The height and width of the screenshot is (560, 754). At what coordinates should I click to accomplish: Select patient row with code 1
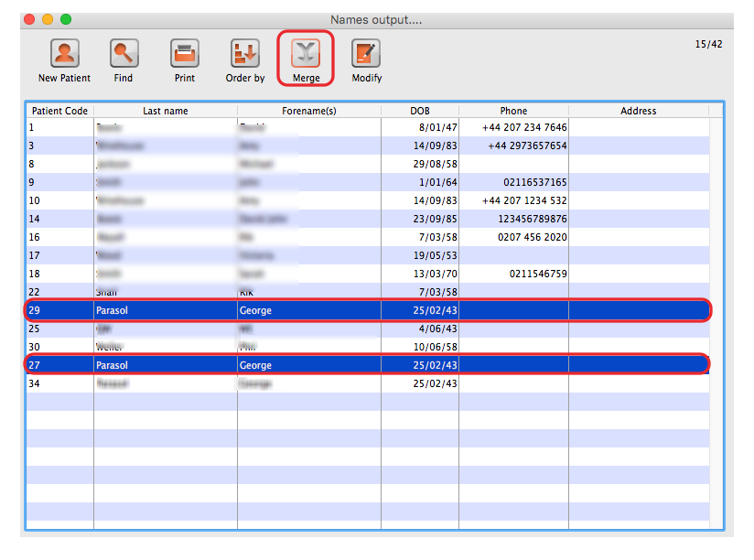[x=275, y=127]
